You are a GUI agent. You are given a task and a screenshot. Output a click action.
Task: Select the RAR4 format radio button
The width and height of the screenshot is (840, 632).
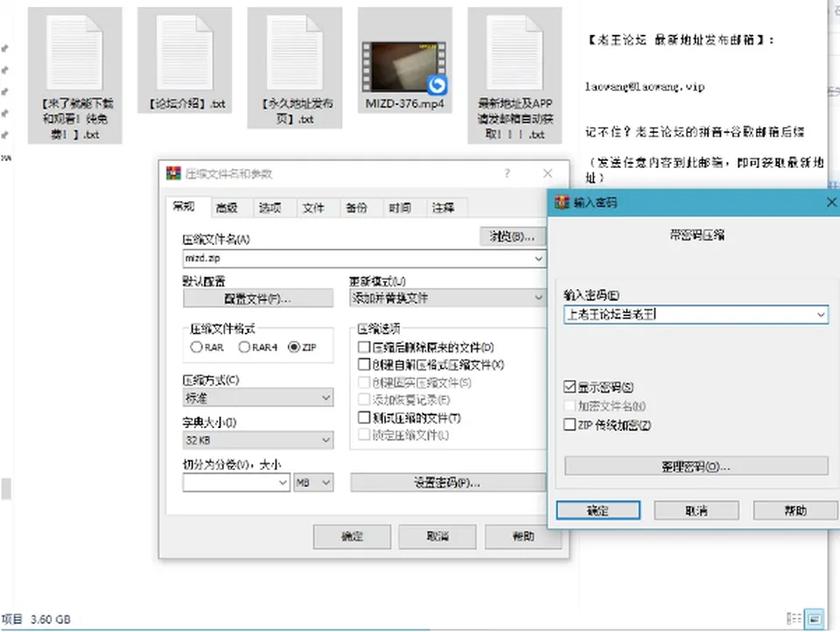tap(244, 347)
